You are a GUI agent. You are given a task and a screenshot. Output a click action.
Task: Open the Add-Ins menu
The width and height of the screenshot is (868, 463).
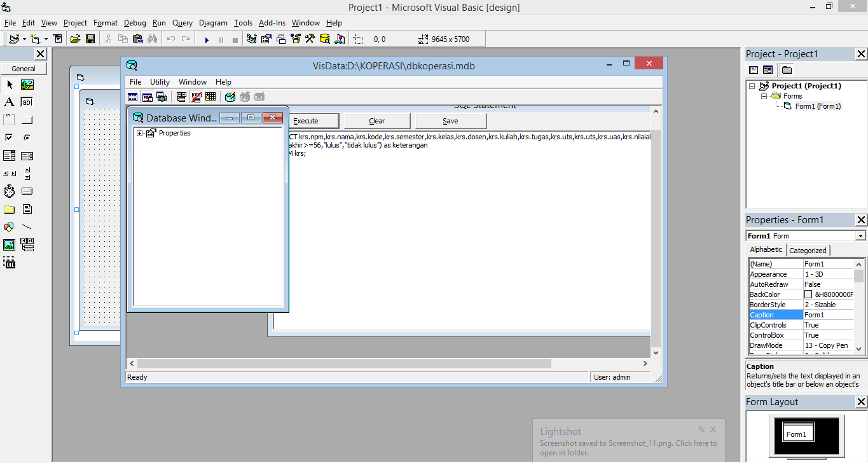coord(272,22)
